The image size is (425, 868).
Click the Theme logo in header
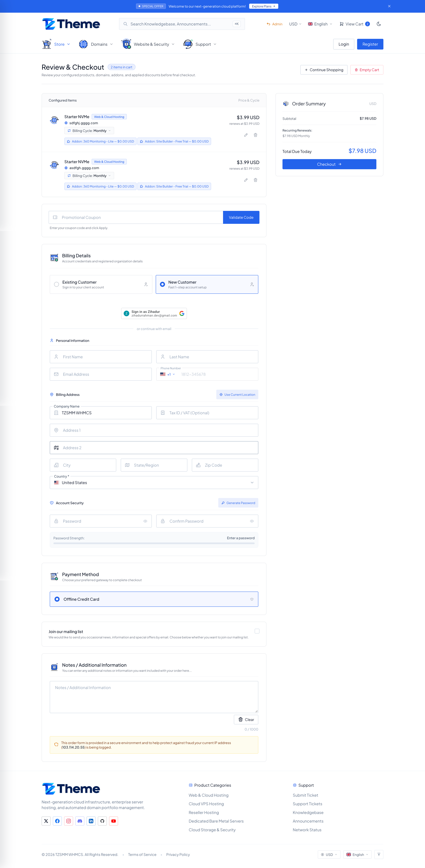coord(71,24)
